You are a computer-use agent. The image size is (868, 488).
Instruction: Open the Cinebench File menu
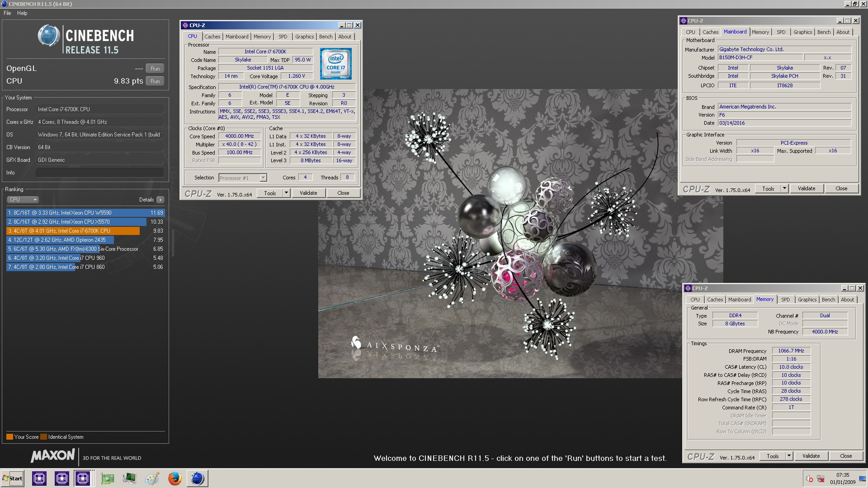click(x=7, y=13)
